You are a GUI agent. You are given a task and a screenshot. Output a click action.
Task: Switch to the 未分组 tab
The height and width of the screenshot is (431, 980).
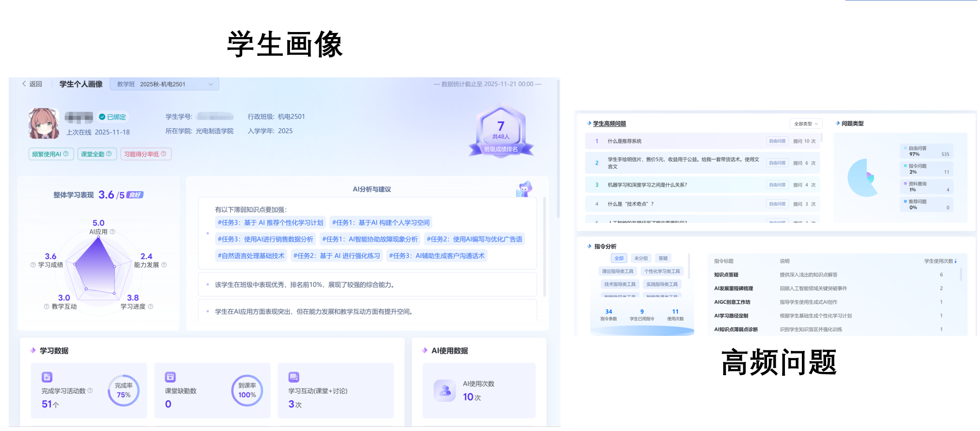[641, 258]
